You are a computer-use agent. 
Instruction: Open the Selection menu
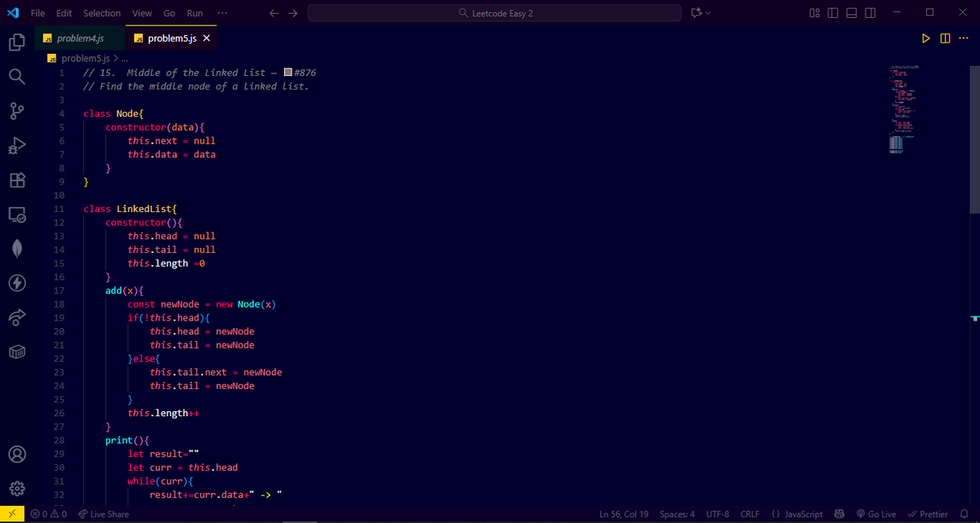point(102,13)
